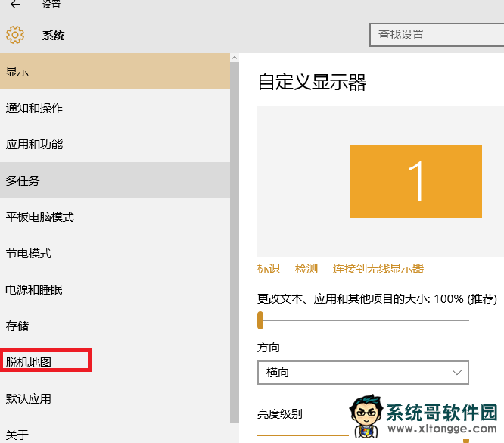Screen dimensions: 504x443
Task: Select 显示 in the sidebar
Action: (114, 72)
